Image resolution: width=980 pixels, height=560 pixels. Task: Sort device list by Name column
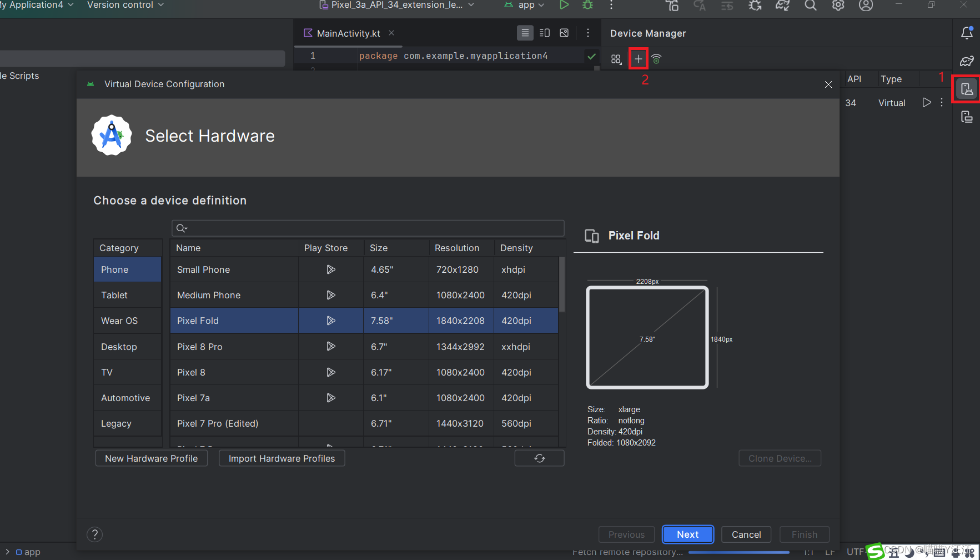[234, 248]
